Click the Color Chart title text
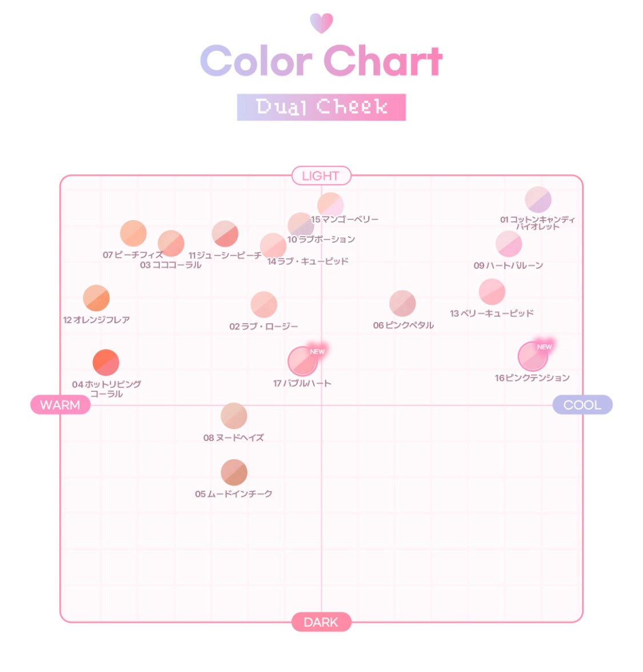Screen dimensions: 643x672 point(321,61)
